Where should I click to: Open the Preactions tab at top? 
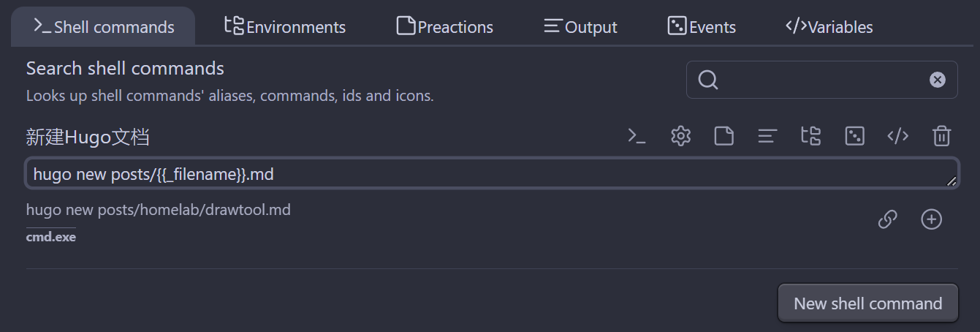445,27
